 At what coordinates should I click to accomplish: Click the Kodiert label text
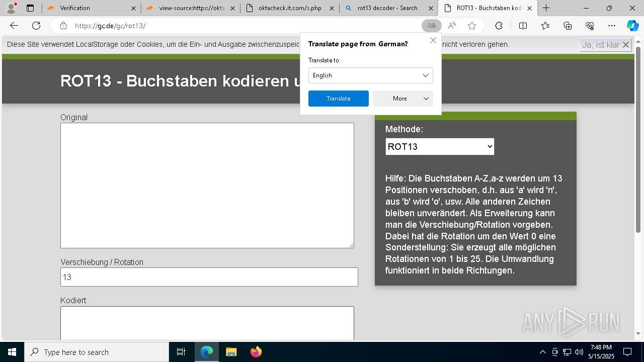[x=73, y=300]
